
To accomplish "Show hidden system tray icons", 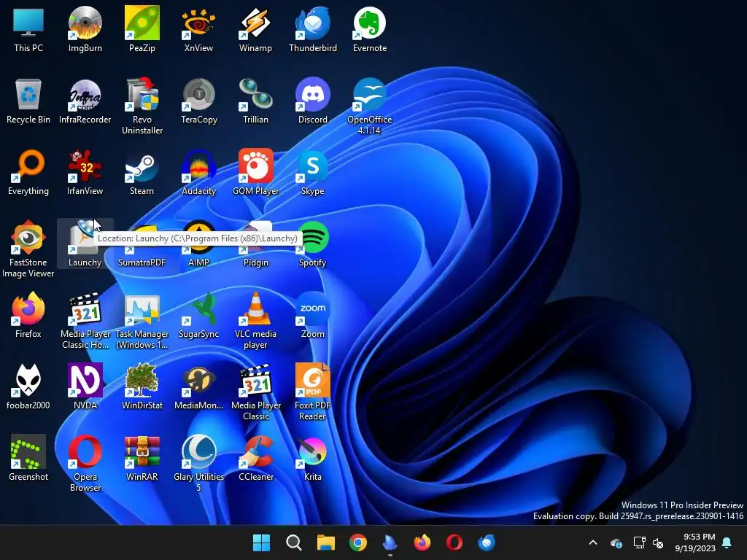I will click(593, 542).
